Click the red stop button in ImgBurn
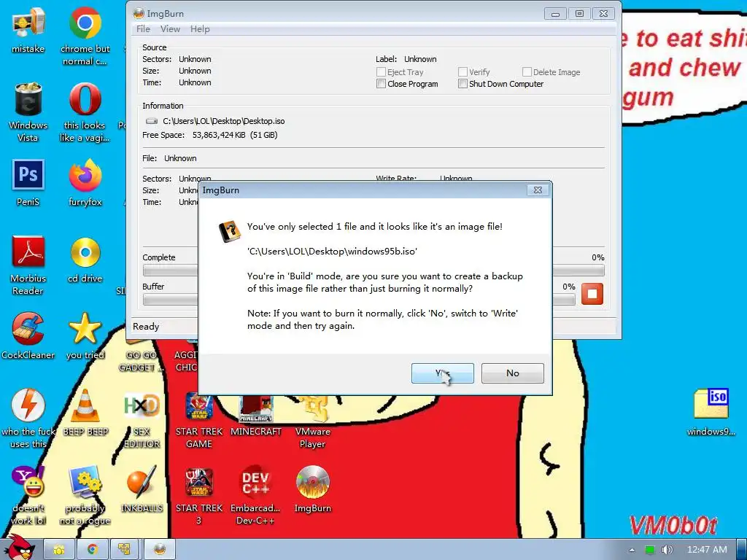The height and width of the screenshot is (560, 747). click(592, 294)
